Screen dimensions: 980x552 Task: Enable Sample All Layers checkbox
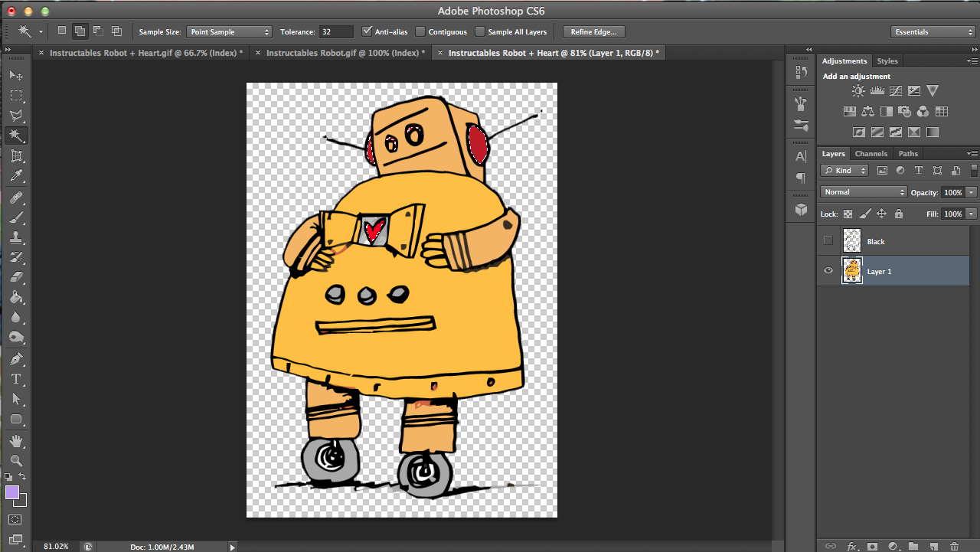point(480,31)
